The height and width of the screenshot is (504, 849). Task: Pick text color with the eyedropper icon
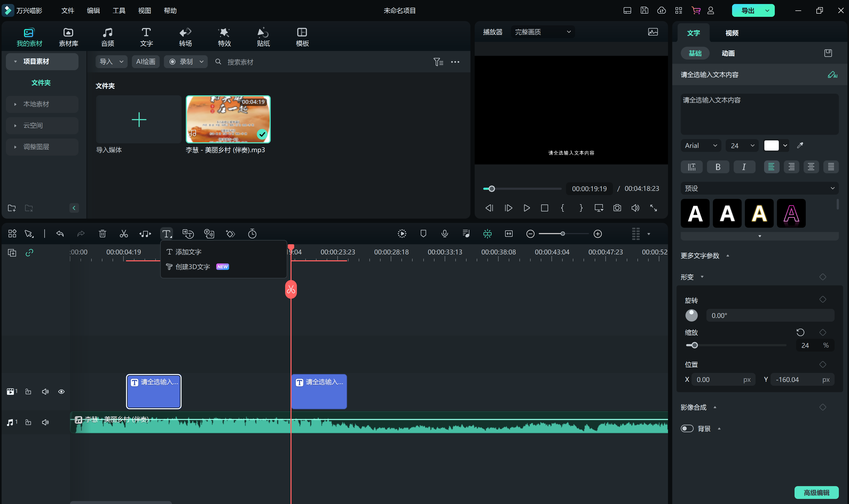click(800, 145)
